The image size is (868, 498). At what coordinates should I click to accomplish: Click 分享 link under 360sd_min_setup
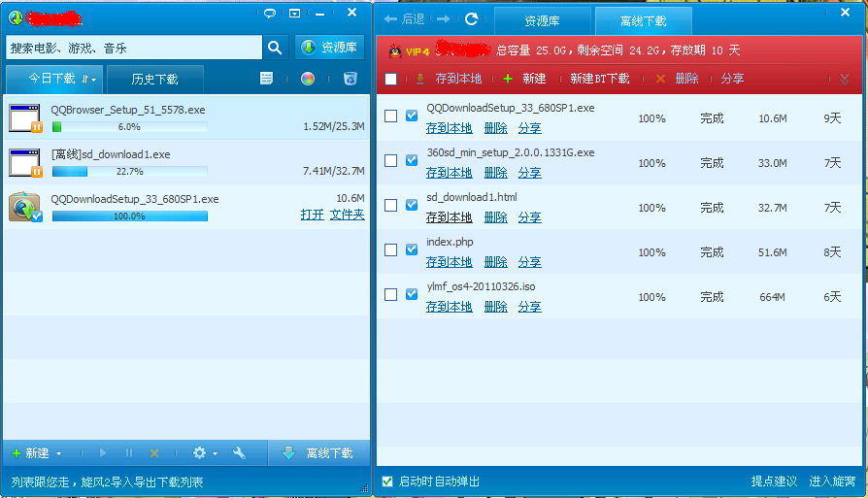pos(530,173)
